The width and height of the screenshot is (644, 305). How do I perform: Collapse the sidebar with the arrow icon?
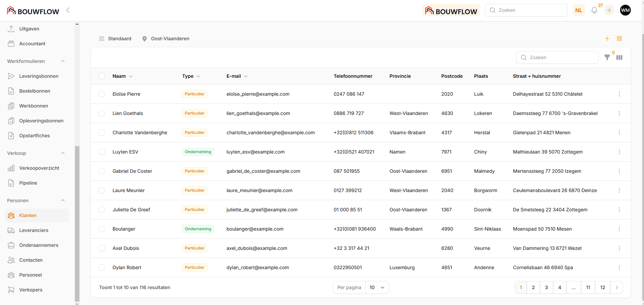[68, 10]
